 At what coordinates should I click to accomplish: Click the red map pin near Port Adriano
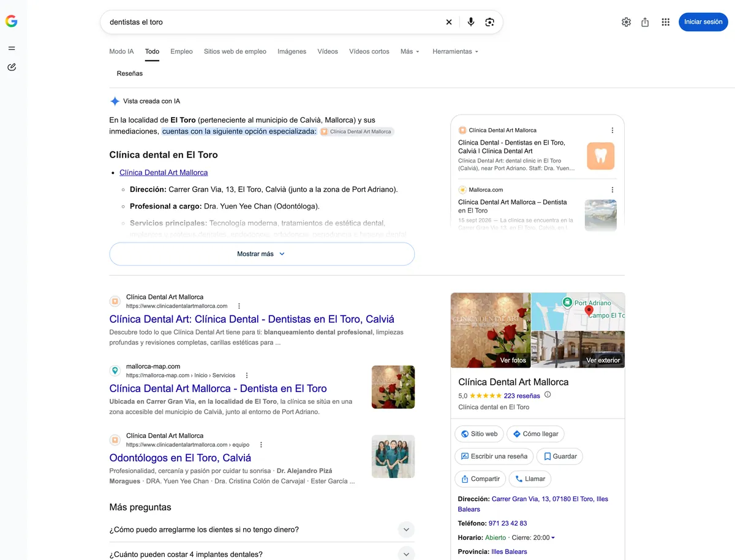[589, 311]
